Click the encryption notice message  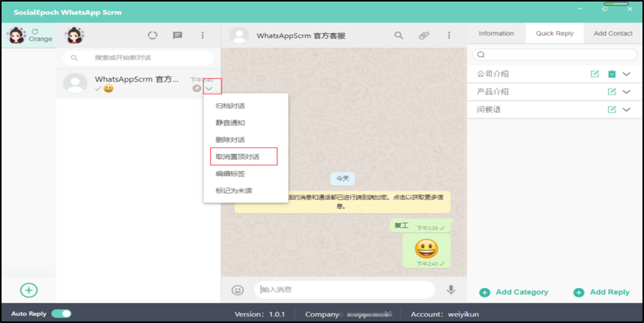[x=342, y=201]
